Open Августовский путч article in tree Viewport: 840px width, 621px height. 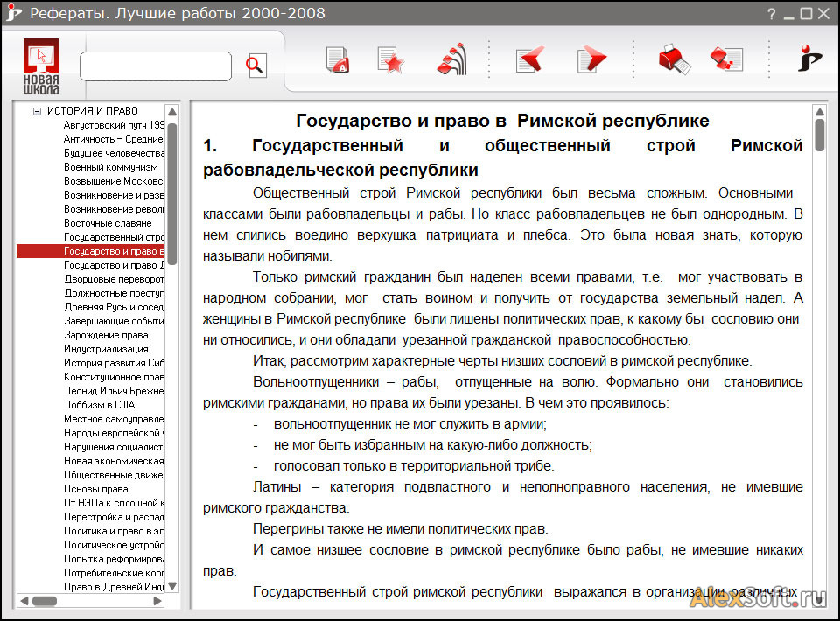(114, 125)
